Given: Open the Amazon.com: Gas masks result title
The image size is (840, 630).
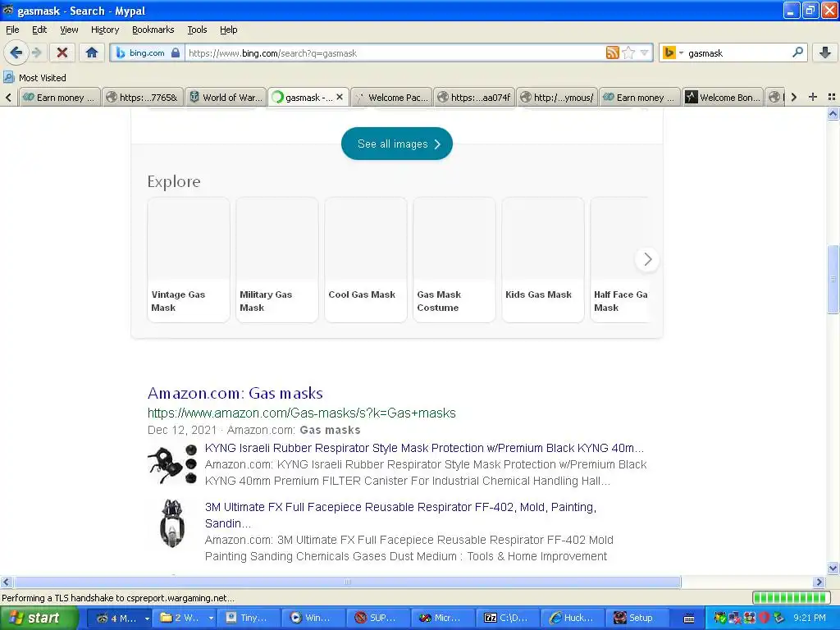Looking at the screenshot, I should pyautogui.click(x=235, y=393).
